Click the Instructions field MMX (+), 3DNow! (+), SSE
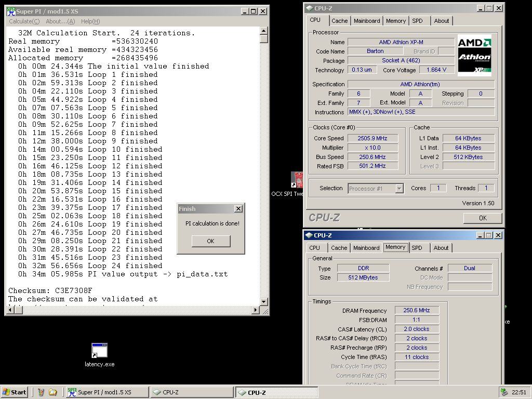This screenshot has height=399, width=532. point(421,112)
